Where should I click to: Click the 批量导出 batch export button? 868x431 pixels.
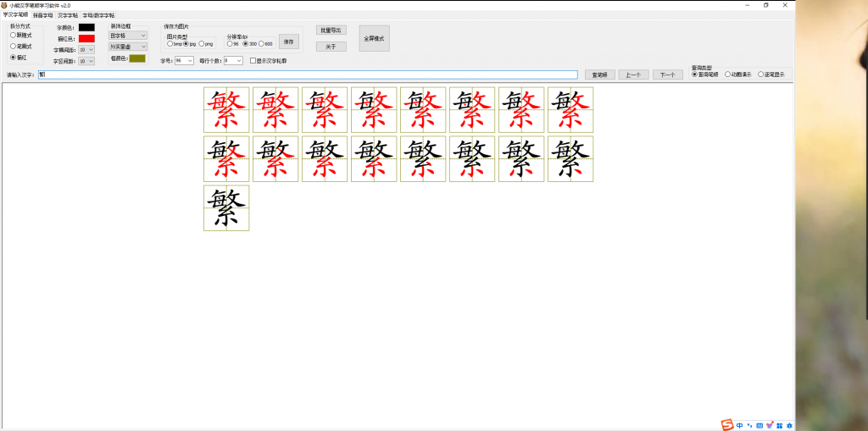click(x=331, y=30)
